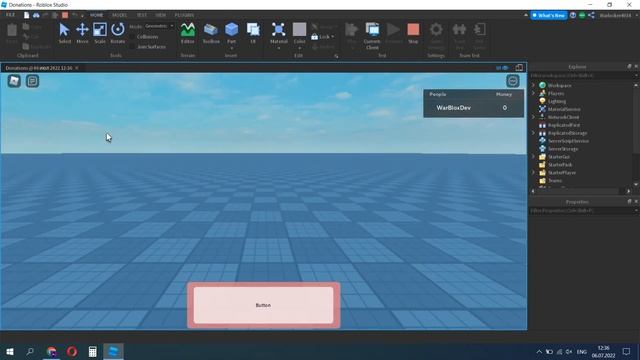Open Opera from the taskbar

[x=72, y=351]
